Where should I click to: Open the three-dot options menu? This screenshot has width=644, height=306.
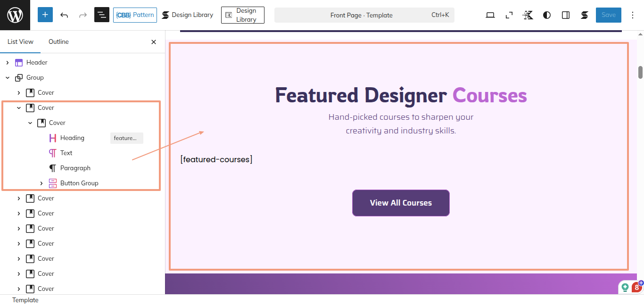point(632,15)
